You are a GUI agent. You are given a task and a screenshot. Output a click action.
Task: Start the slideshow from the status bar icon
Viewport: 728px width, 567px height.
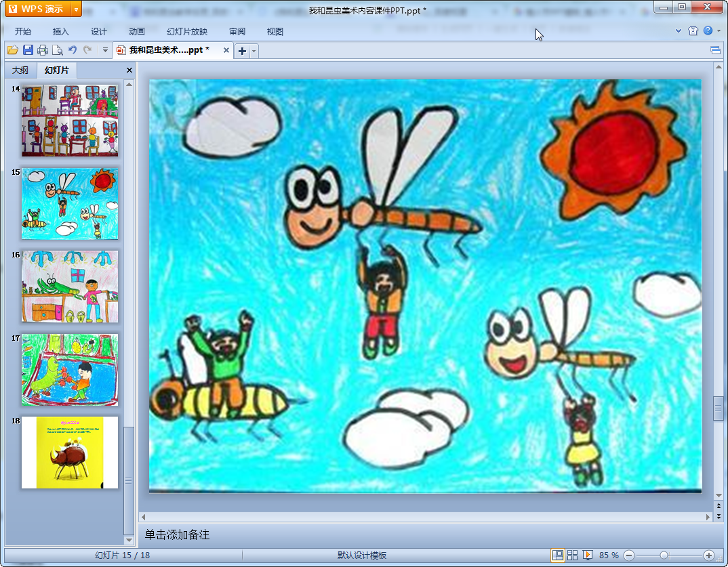pyautogui.click(x=588, y=555)
